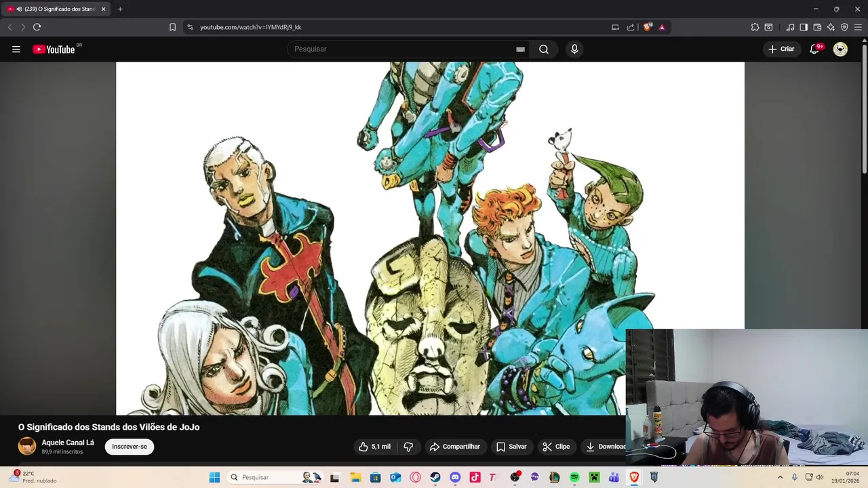Image resolution: width=868 pixels, height=488 pixels.
Task: Create a clip with the Clipe button
Action: pyautogui.click(x=556, y=447)
